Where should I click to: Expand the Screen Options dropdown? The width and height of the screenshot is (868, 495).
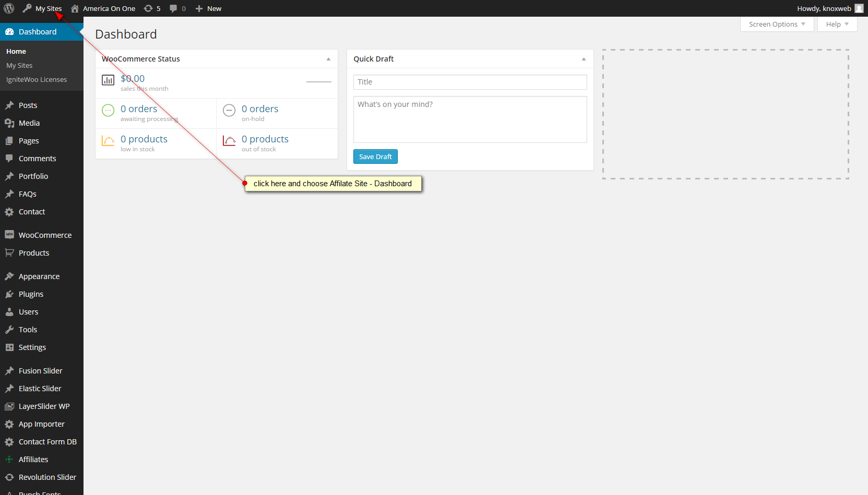point(777,24)
